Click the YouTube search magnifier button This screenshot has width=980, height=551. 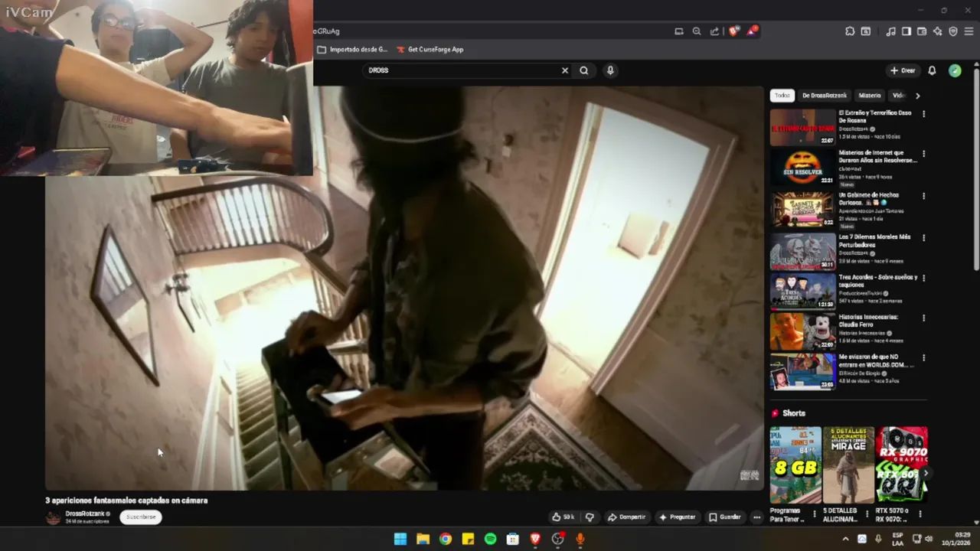584,70
